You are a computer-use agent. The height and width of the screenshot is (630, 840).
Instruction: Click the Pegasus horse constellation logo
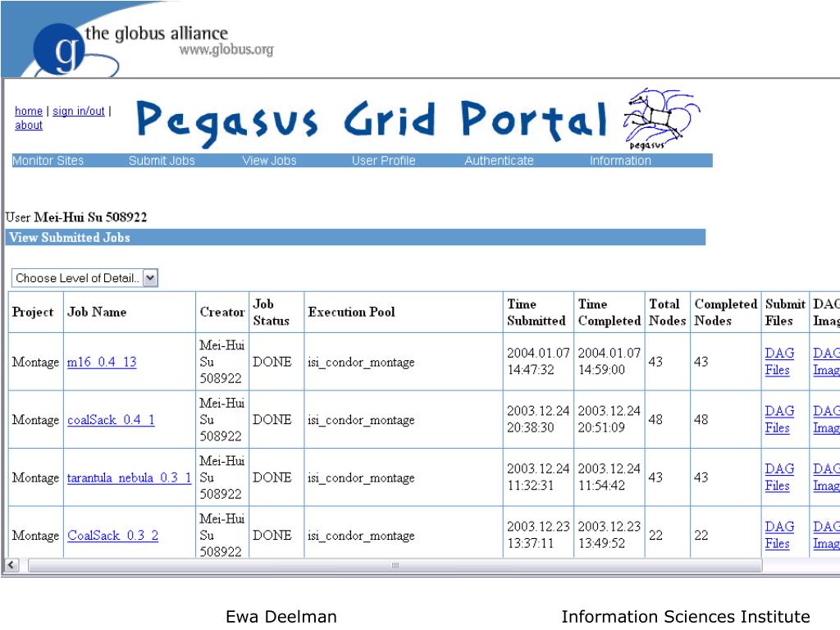pyautogui.click(x=661, y=119)
